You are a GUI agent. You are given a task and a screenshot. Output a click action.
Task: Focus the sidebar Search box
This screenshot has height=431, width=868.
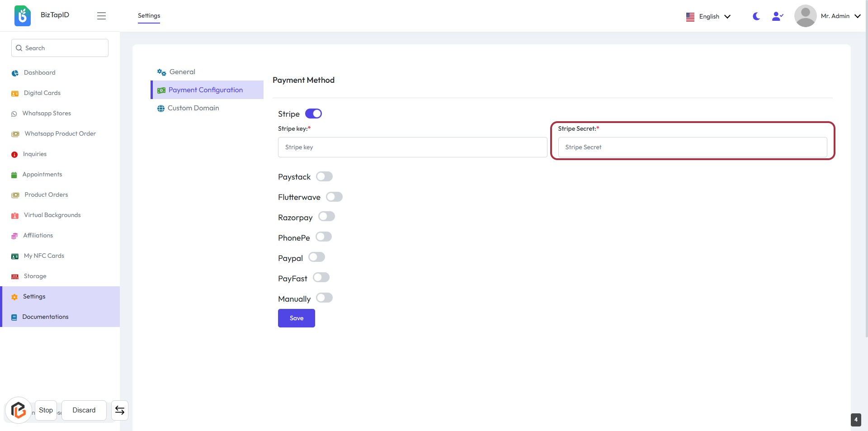click(x=60, y=48)
